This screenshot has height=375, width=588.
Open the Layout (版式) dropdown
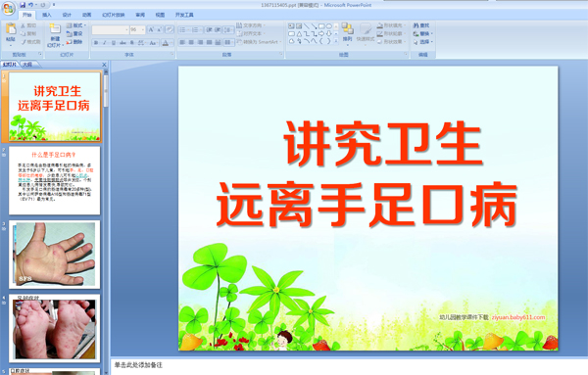pos(76,25)
